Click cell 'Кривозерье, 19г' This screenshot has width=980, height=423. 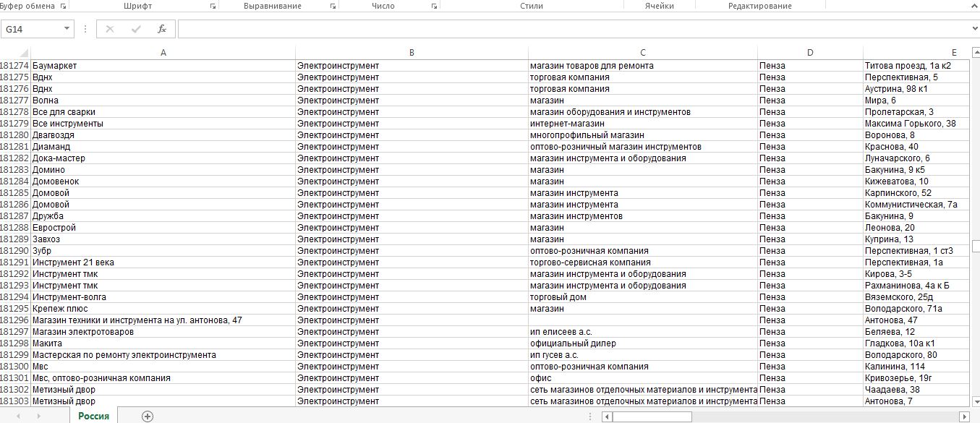[x=916, y=378]
